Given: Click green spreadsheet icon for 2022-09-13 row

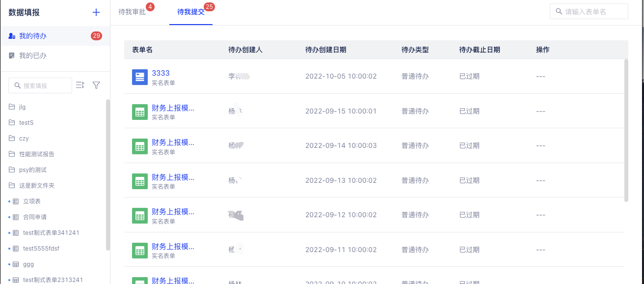Looking at the screenshot, I should (140, 181).
